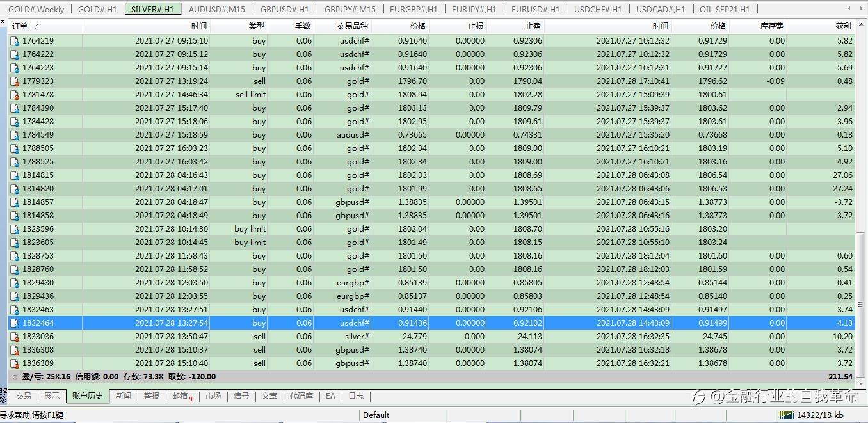868x423 pixels.
Task: Open the 展示 terminal tab
Action: (x=52, y=396)
